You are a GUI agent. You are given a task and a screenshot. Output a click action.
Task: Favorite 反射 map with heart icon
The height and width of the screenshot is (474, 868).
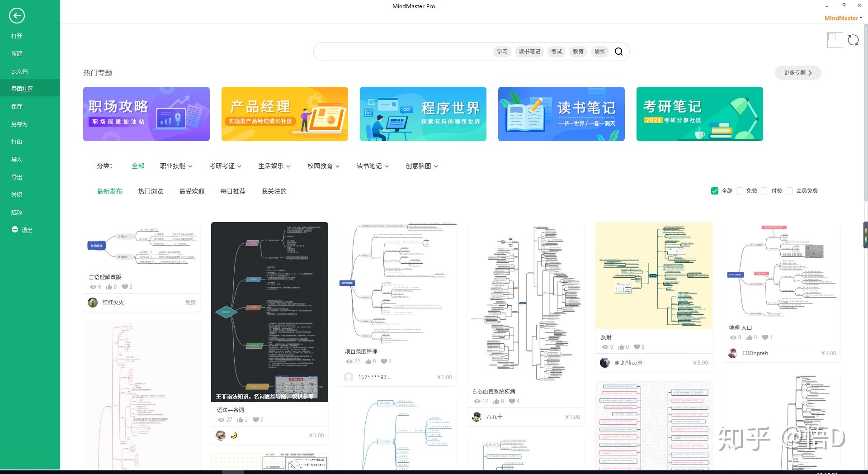(x=637, y=347)
